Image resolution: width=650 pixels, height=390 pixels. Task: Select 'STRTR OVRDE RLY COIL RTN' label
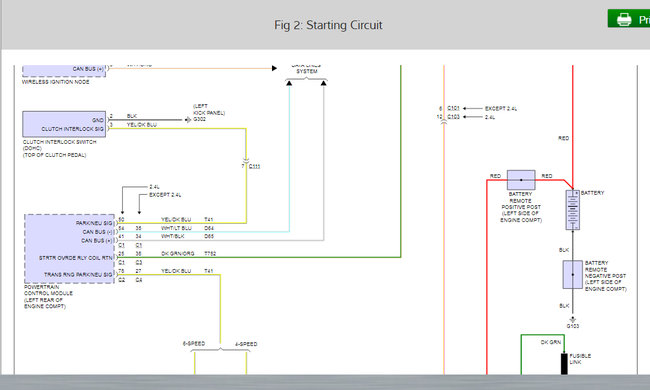point(76,258)
